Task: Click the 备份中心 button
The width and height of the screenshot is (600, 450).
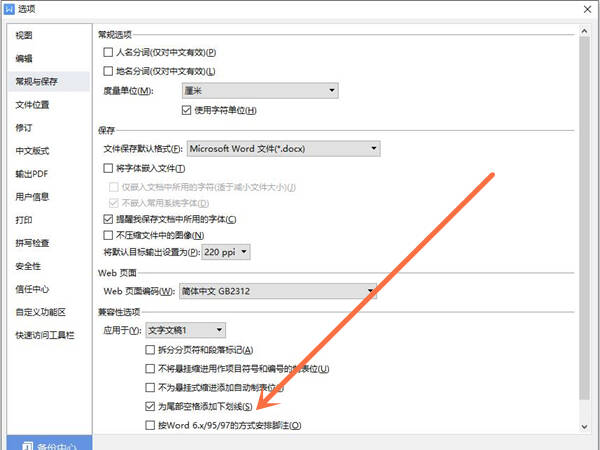Action: [49, 444]
